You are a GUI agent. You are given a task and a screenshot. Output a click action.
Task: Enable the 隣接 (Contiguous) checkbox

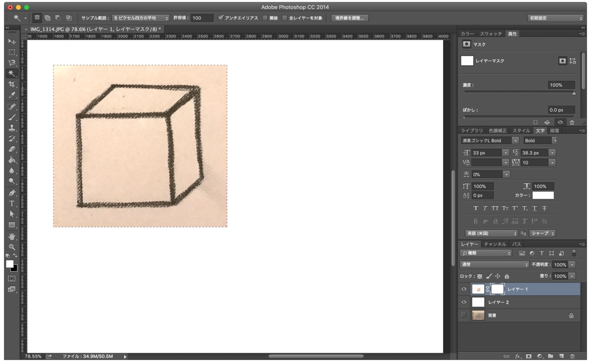pos(265,18)
